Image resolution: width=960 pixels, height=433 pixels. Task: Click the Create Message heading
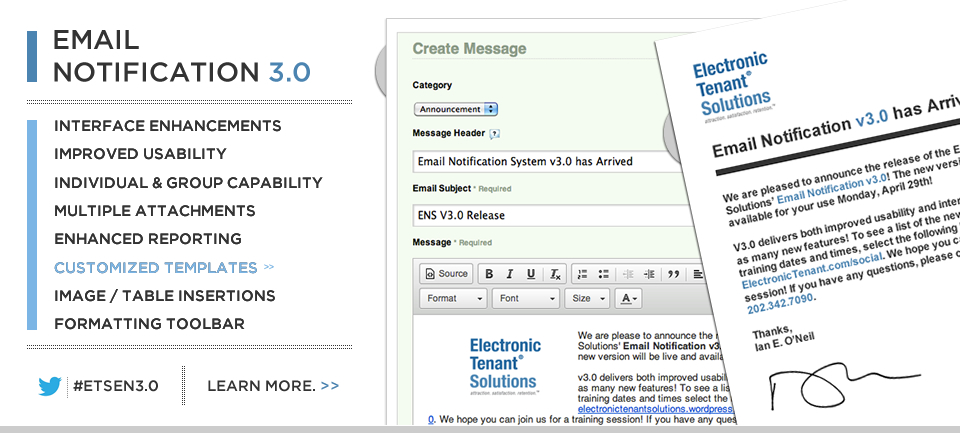click(x=469, y=49)
